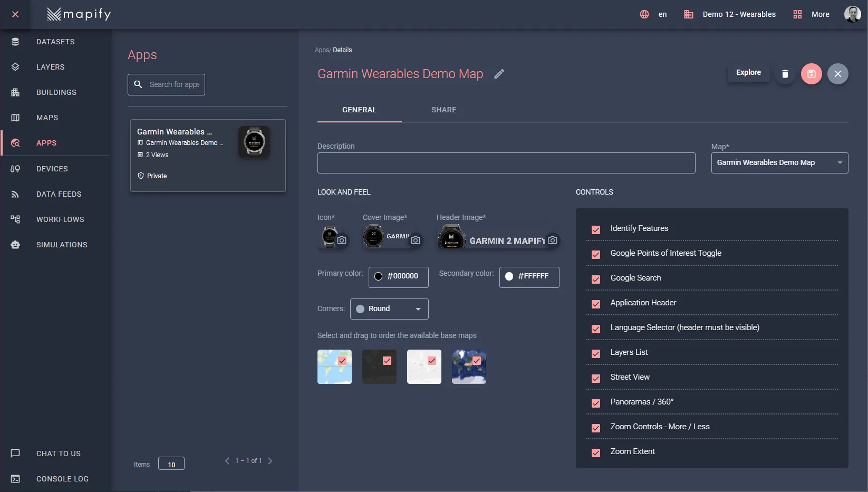Open the Buildings sidebar icon
868x492 pixels.
pos(15,92)
